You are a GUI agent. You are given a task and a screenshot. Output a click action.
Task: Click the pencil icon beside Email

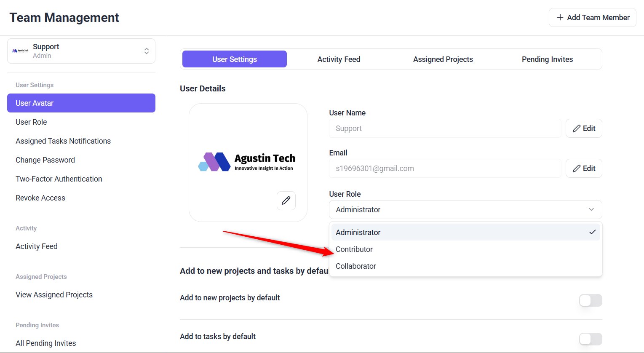point(577,168)
